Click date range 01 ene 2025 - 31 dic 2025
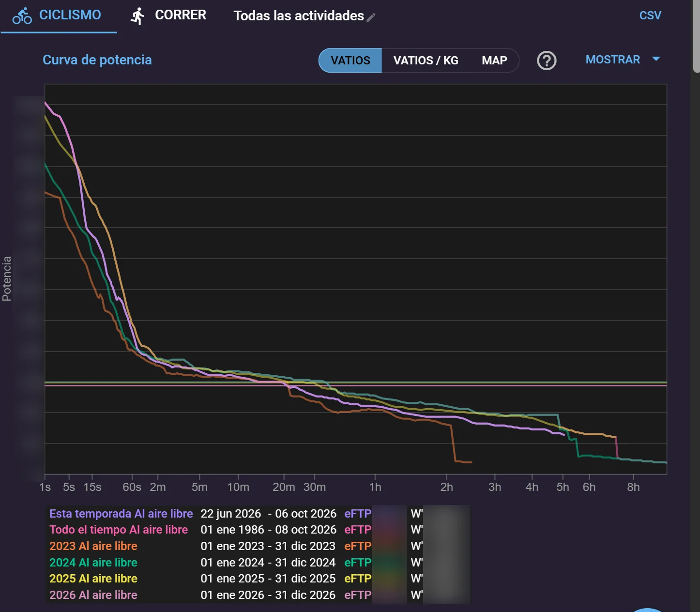Screen dimensions: 700x612 [x=268, y=579]
